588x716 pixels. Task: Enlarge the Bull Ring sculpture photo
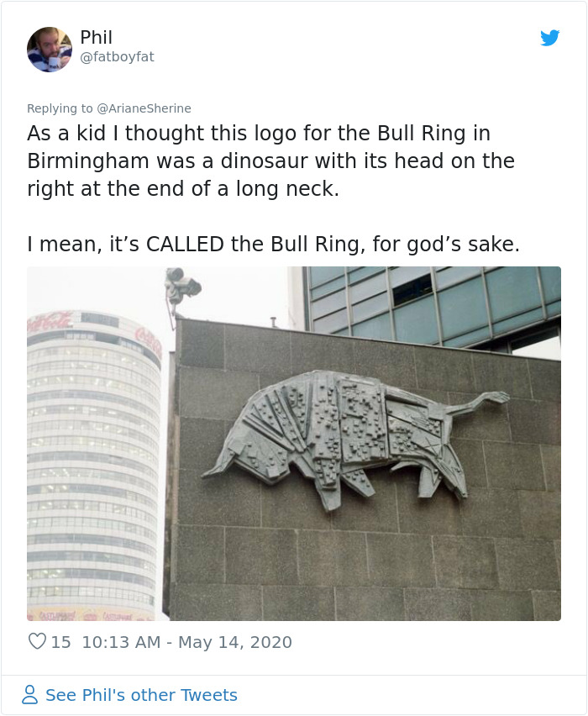point(294,444)
